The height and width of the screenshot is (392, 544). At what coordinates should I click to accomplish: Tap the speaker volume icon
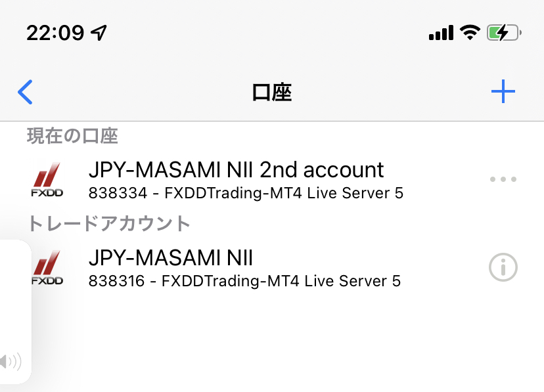point(11,362)
